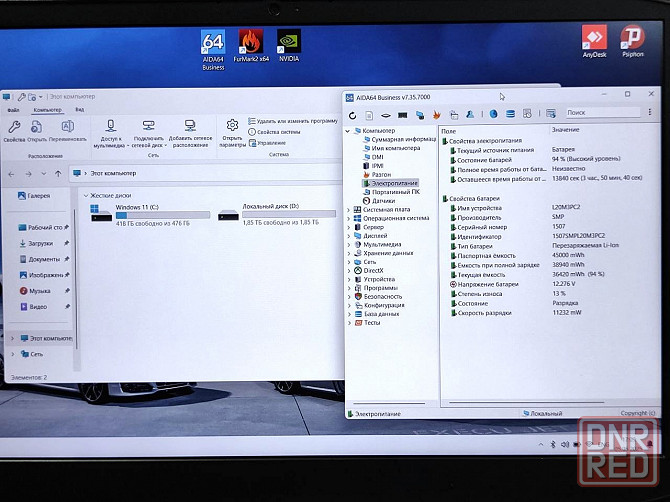Viewport: 670px width, 502px height.
Task: Open NVIDIA desktop shortcut
Action: [289, 45]
